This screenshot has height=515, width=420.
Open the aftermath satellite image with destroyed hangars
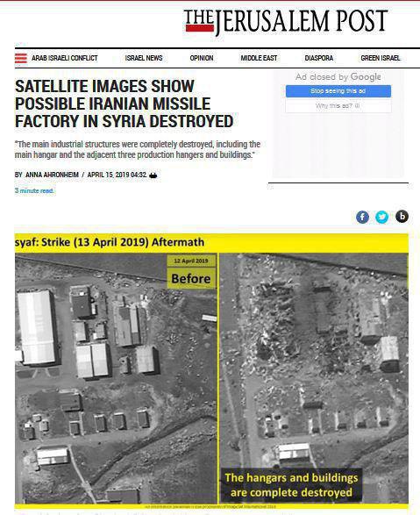(314, 378)
